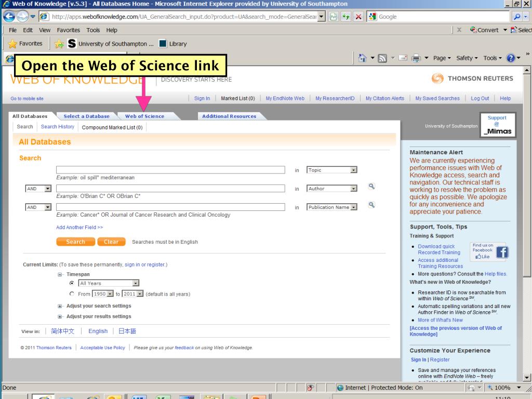Screen dimensions: 532x399
Task: Click the Publication Name search aid magnifier
Action: click(x=371, y=205)
